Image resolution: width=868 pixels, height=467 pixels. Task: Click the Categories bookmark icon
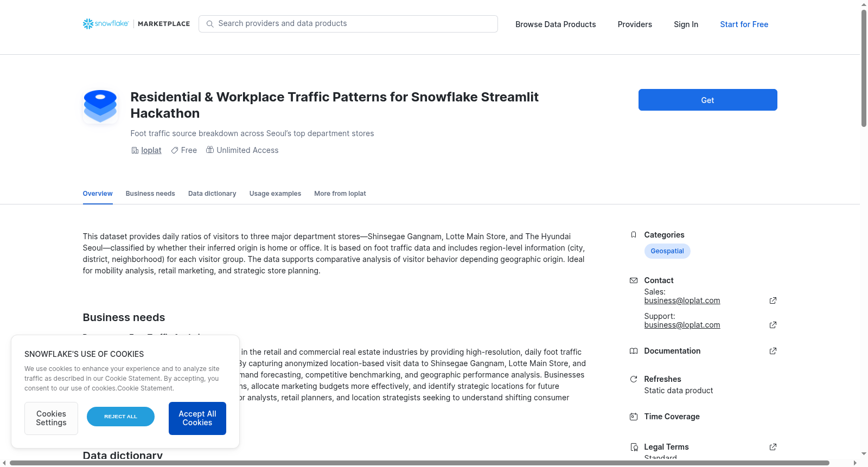[x=634, y=235]
